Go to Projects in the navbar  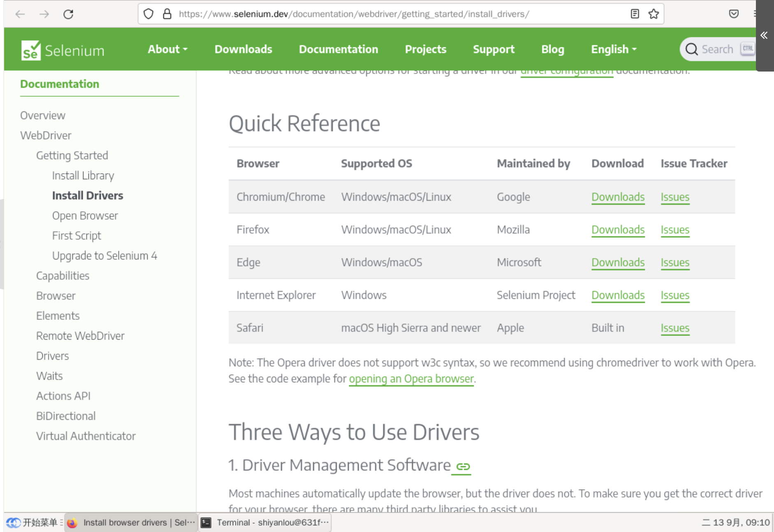[x=426, y=49]
